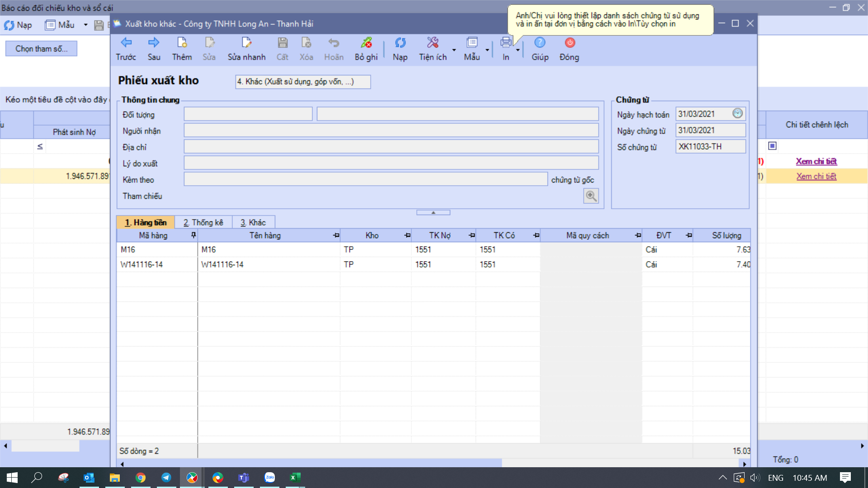
Task: Click the horizontal scrollbar of the items grid
Action: (312, 464)
